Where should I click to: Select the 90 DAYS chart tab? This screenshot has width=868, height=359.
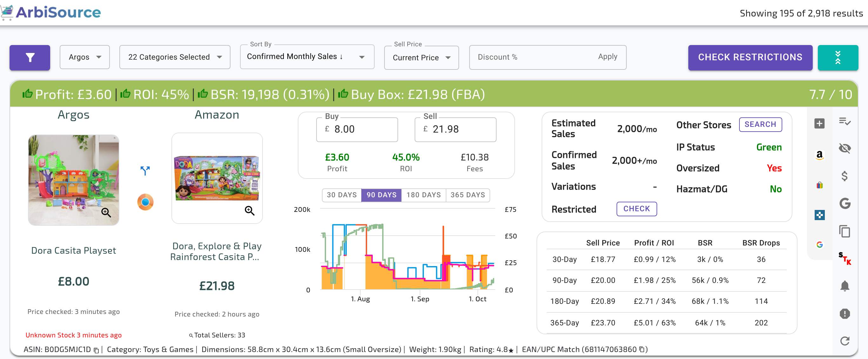[381, 195]
